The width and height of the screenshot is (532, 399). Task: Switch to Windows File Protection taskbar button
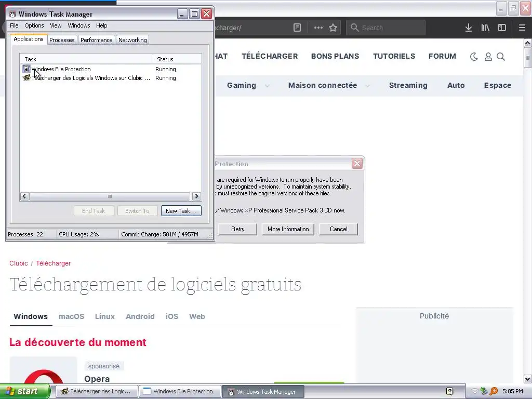click(x=180, y=392)
